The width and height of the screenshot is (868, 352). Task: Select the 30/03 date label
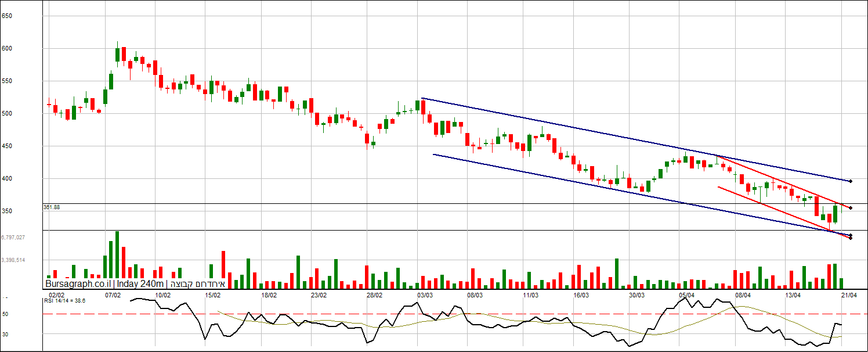(637, 295)
